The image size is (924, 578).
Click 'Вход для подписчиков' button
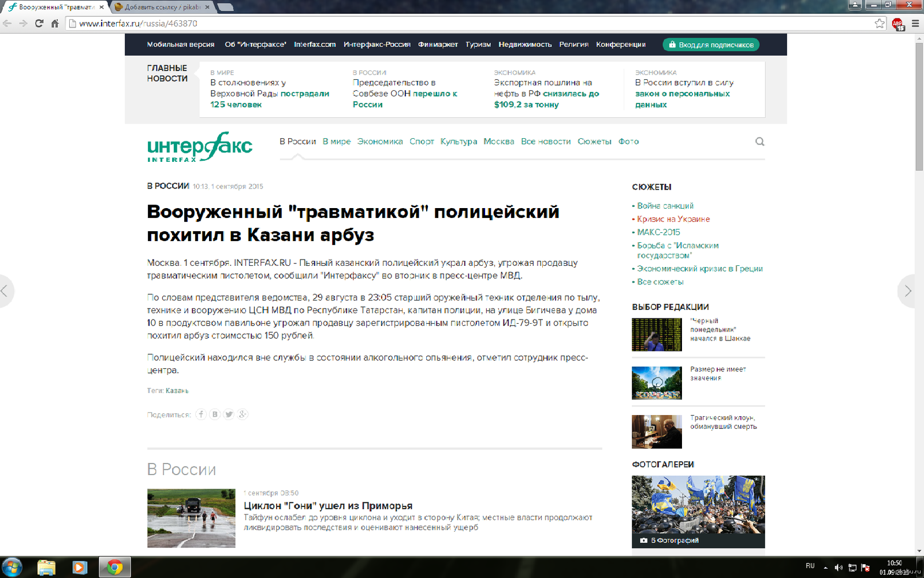coord(710,45)
